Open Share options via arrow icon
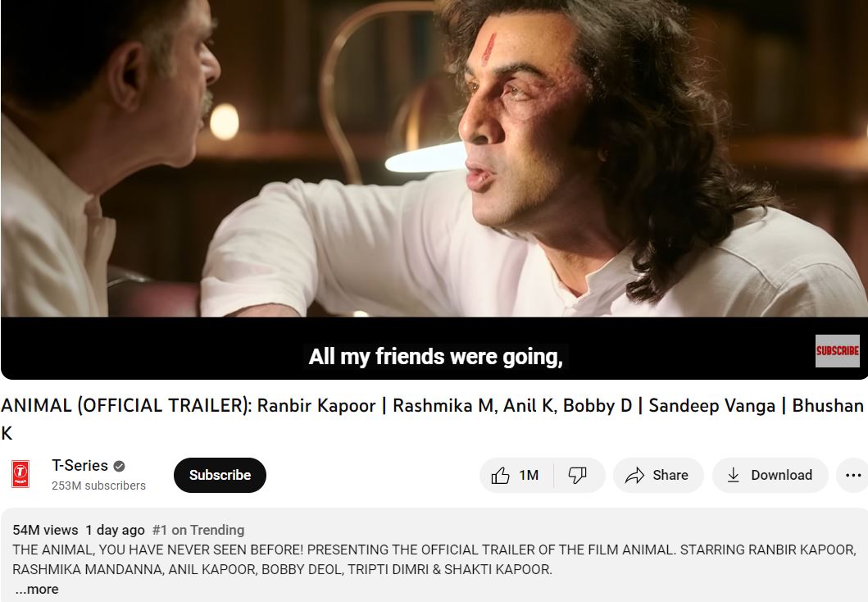Image resolution: width=868 pixels, height=602 pixels. (x=634, y=475)
